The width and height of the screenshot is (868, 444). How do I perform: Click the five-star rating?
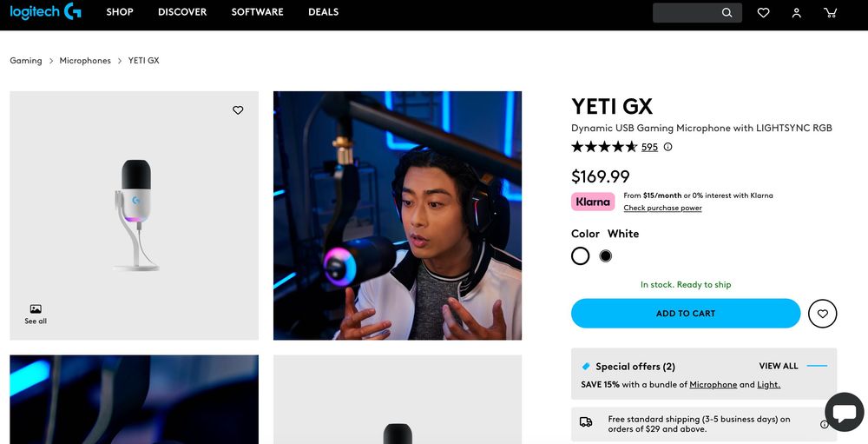click(604, 147)
